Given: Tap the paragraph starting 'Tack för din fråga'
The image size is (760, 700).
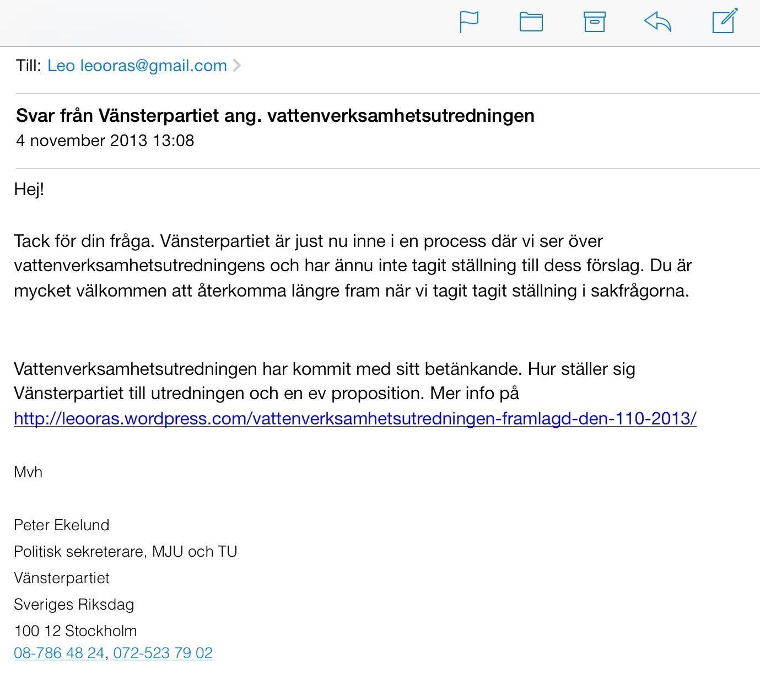Looking at the screenshot, I should (353, 266).
